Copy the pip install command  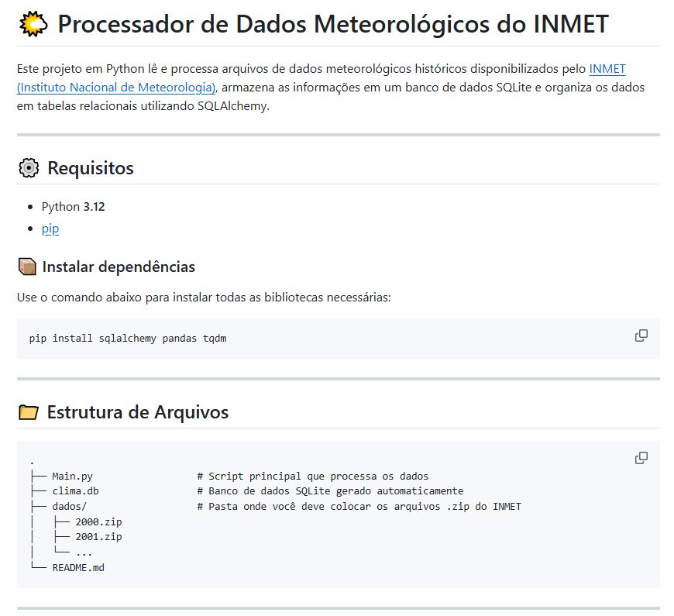(x=641, y=336)
